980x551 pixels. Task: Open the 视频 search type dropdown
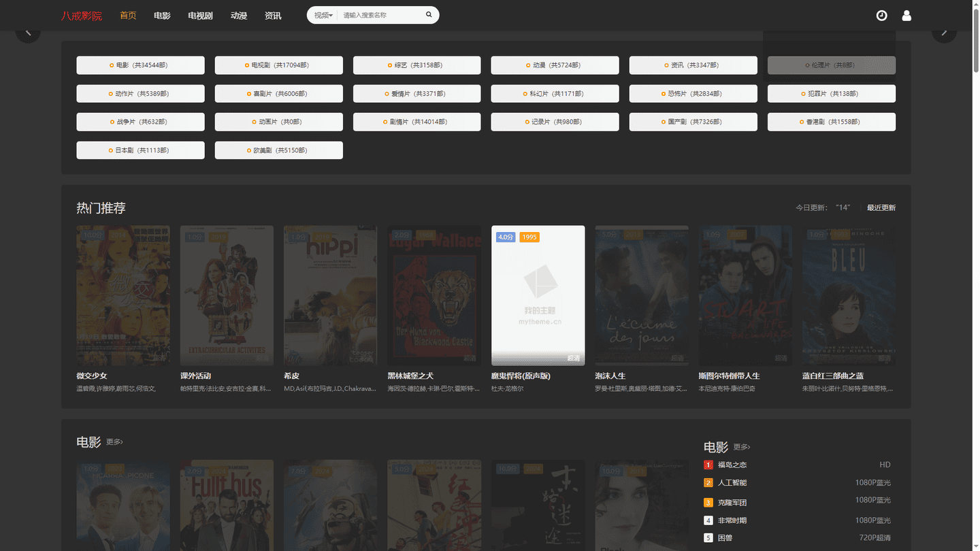323,15
